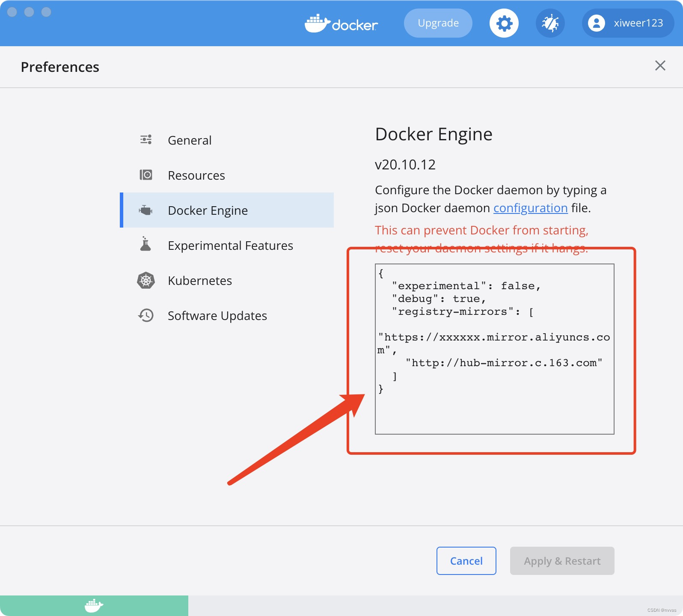Screen dimensions: 683x616
Task: Click the "experimental": false line
Action: coord(466,286)
